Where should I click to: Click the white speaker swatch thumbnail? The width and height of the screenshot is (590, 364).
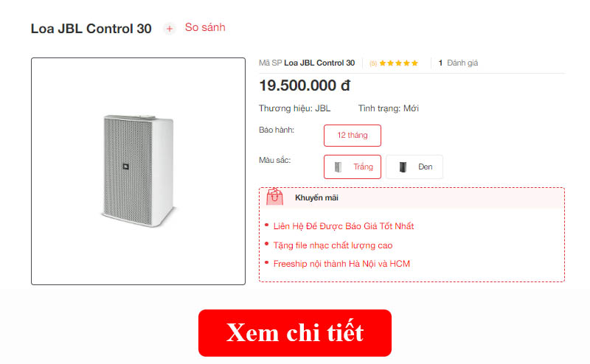tap(338, 167)
